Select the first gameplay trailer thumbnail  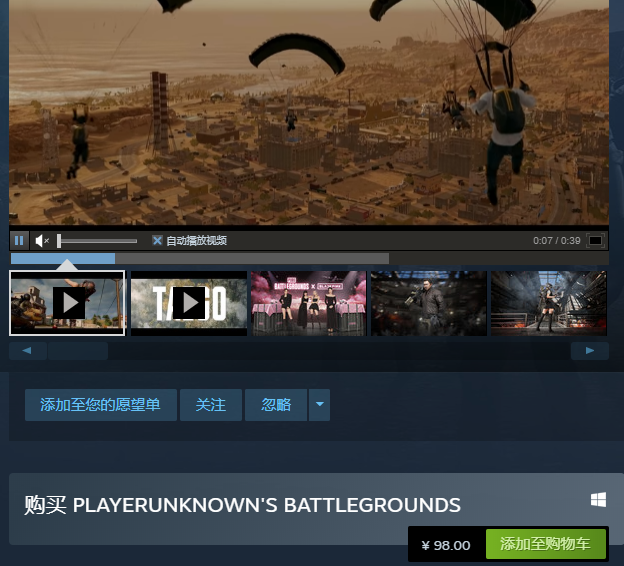pyautogui.click(x=67, y=303)
